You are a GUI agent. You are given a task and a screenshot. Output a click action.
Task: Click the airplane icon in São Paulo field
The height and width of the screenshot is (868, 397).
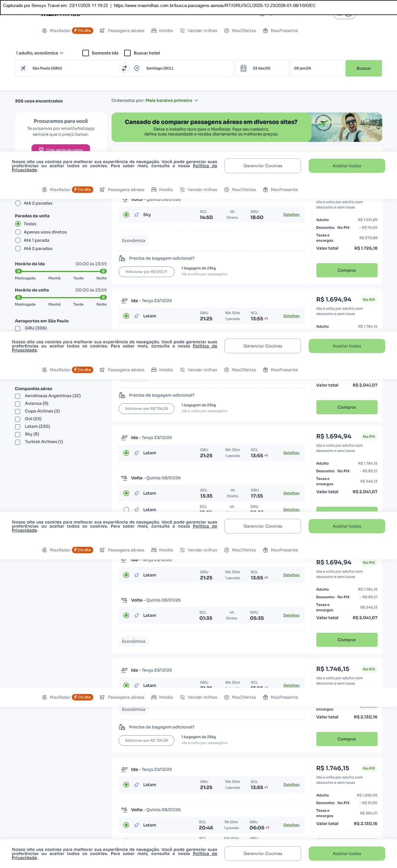pyautogui.click(x=23, y=68)
